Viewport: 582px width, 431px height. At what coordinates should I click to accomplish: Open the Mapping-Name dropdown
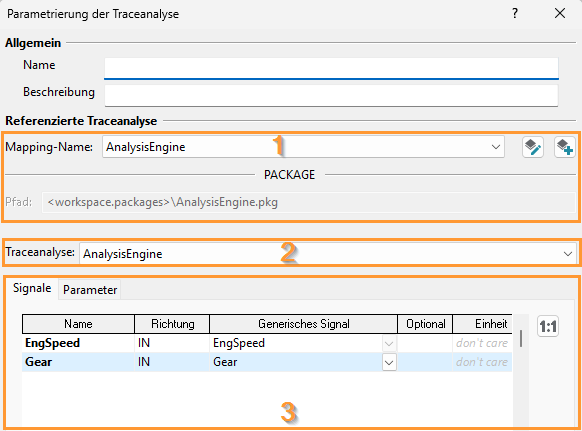tap(496, 147)
